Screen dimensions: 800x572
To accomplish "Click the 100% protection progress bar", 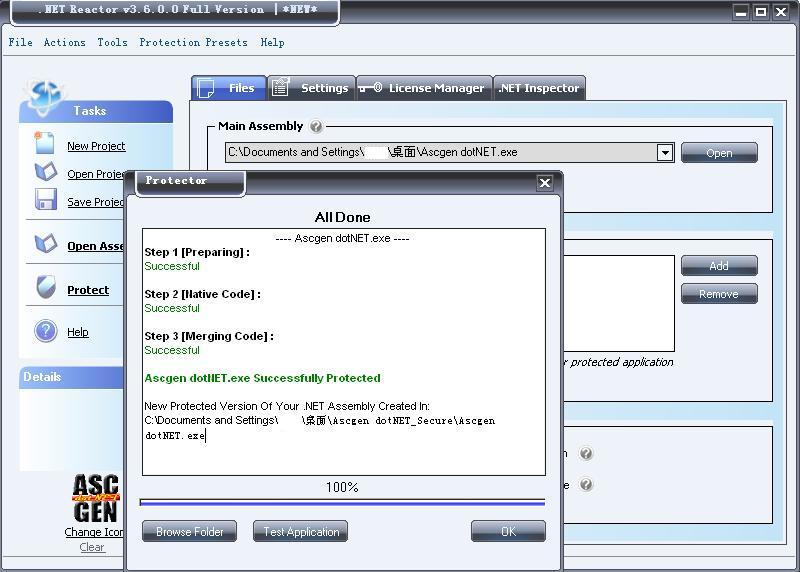I will pos(342,503).
